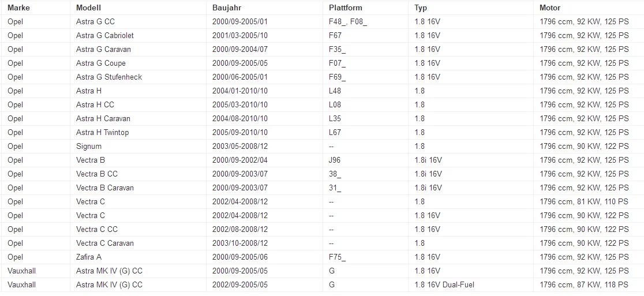Image resolution: width=644 pixels, height=296 pixels.
Task: Click the Typ column header
Action: tap(421, 8)
